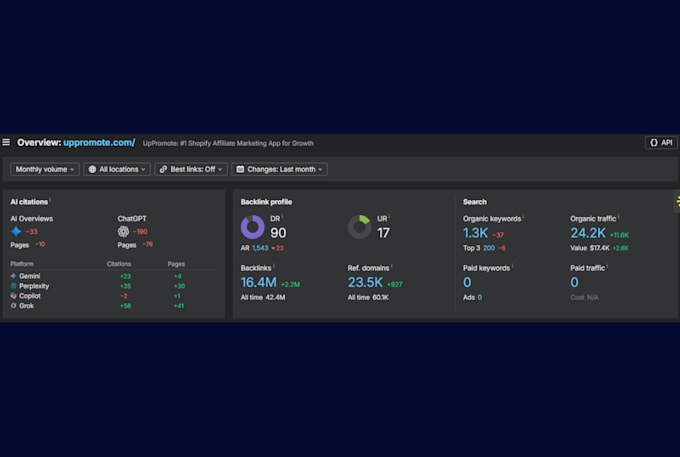
Task: Click the yellow widget at right edge
Action: pyautogui.click(x=677, y=201)
